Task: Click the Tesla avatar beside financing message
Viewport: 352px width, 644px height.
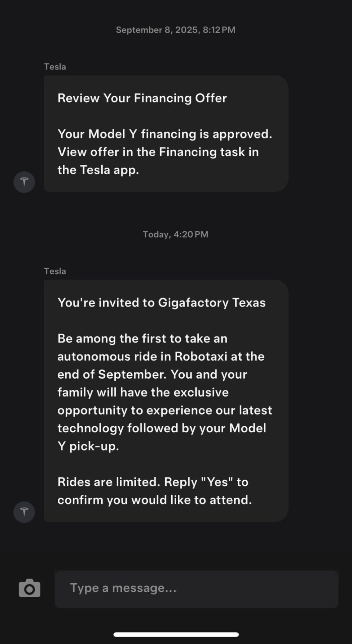Action: [24, 182]
